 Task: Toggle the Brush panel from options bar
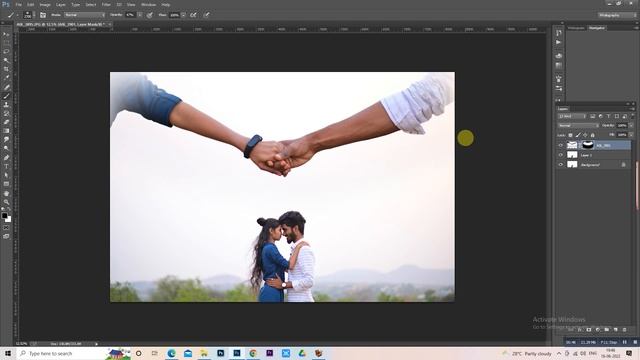(43, 15)
